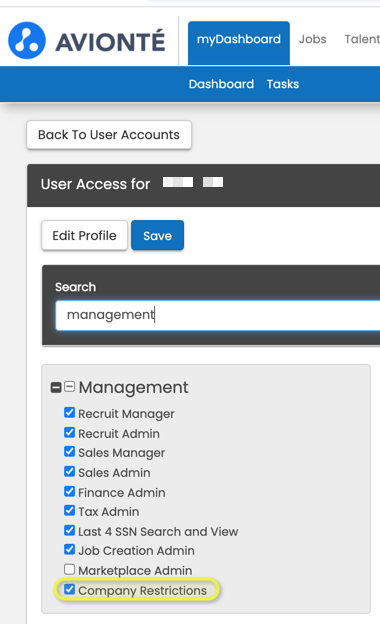The width and height of the screenshot is (380, 624).
Task: Click the Edit Profile button
Action: pyautogui.click(x=84, y=236)
